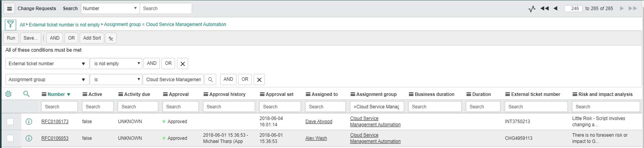The width and height of the screenshot is (644, 148).
Task: Open the 'is' operator dropdown
Action: click(x=116, y=80)
